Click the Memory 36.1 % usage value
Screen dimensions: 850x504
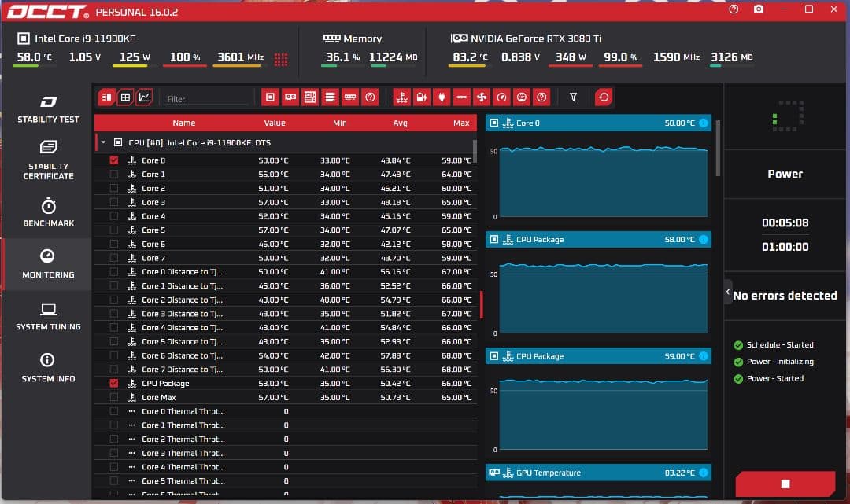click(342, 57)
